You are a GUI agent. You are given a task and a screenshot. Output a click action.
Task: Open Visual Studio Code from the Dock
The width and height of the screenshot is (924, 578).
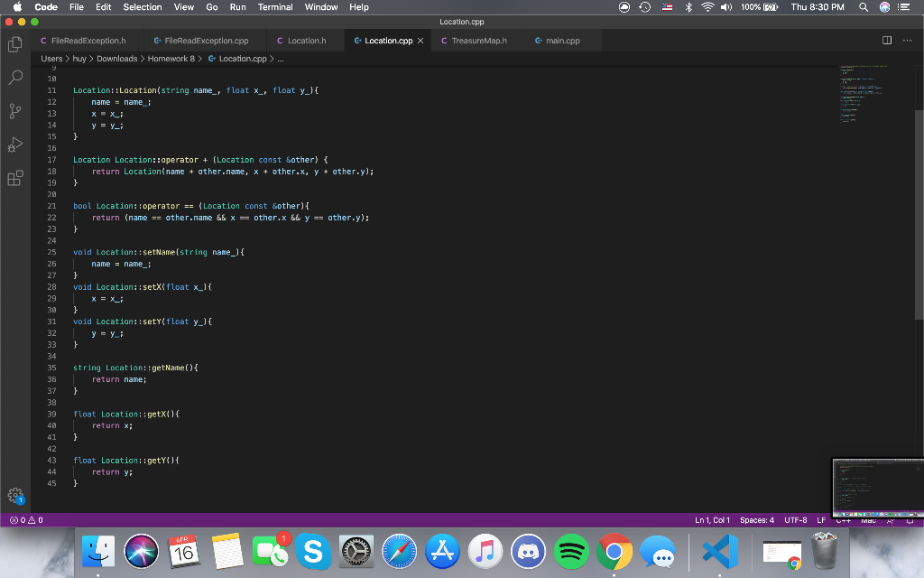[719, 551]
